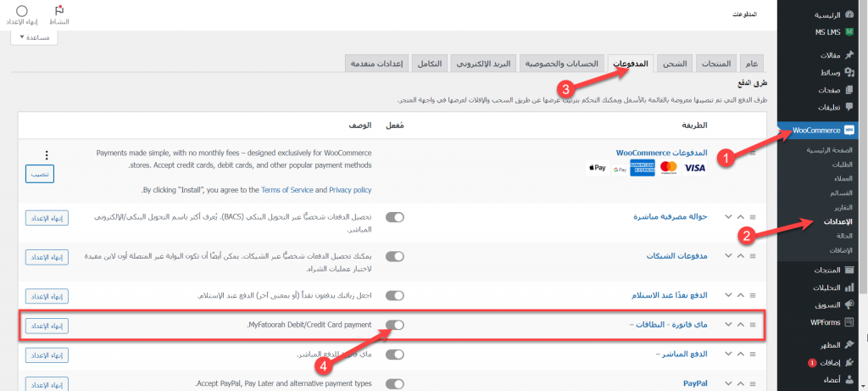Move الدفع نقدًا عند الاستلام up with chevron

741,295
